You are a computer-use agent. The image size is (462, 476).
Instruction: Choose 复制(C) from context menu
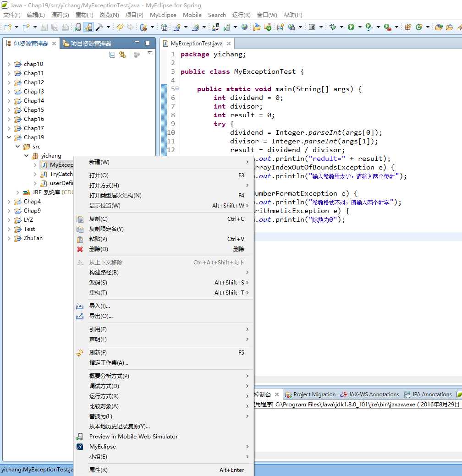click(x=164, y=219)
